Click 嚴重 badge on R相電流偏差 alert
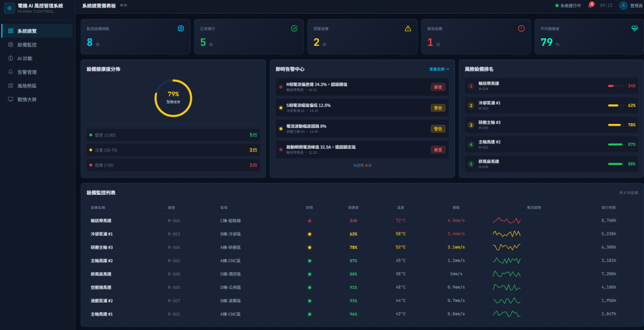 point(438,87)
